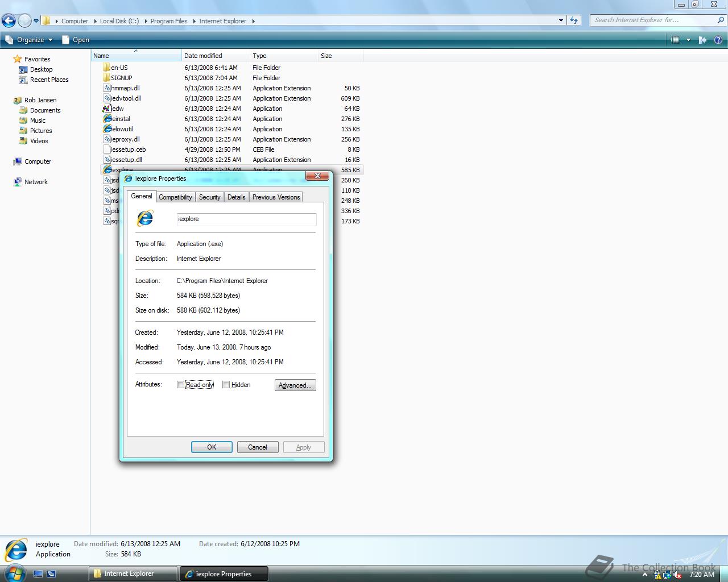Image resolution: width=728 pixels, height=582 pixels.
Task: Select the ielowutil application icon
Action: [x=107, y=129]
